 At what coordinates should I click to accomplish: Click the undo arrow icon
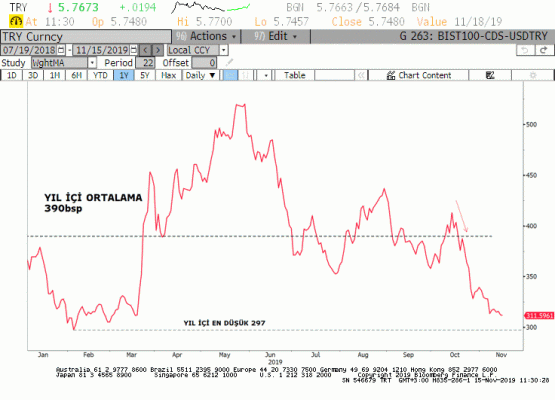pos(525,50)
